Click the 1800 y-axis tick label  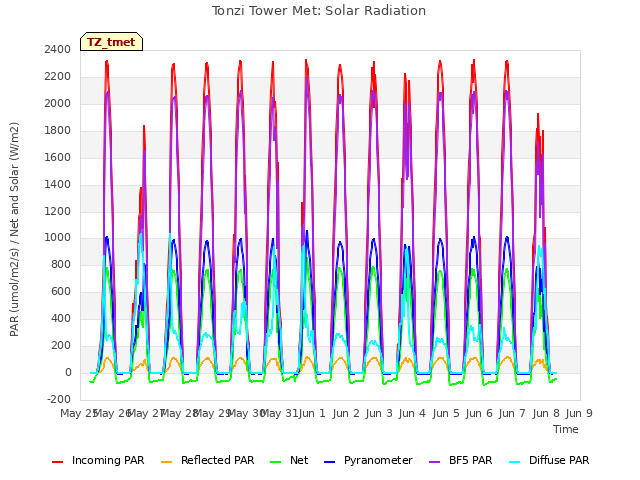(x=58, y=130)
